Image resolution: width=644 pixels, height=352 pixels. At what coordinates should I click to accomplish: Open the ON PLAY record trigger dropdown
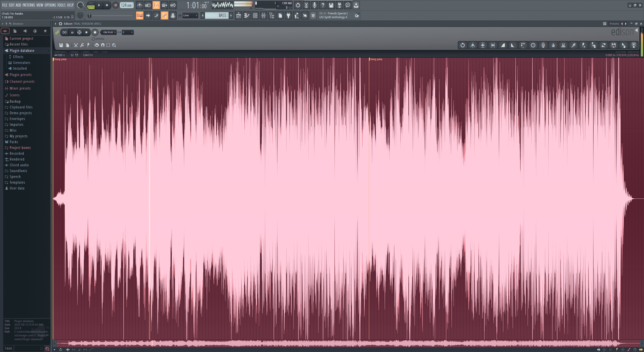[x=108, y=32]
